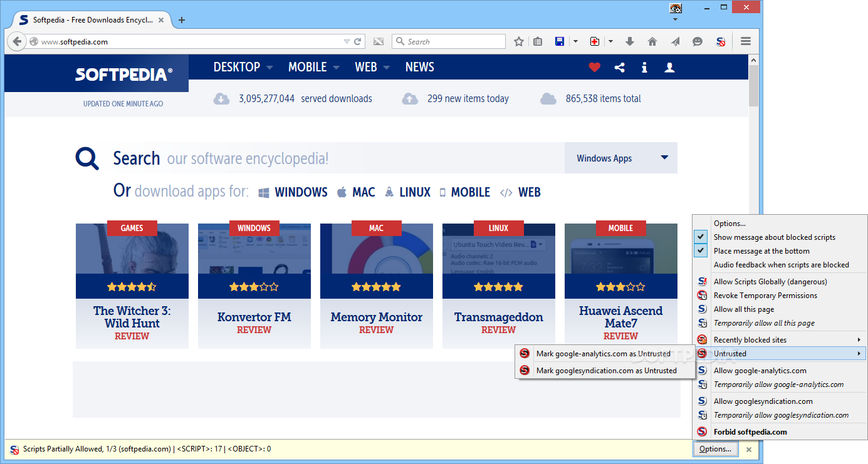This screenshot has width=868, height=464.
Task: Click the MAC platform link
Action: (x=356, y=192)
